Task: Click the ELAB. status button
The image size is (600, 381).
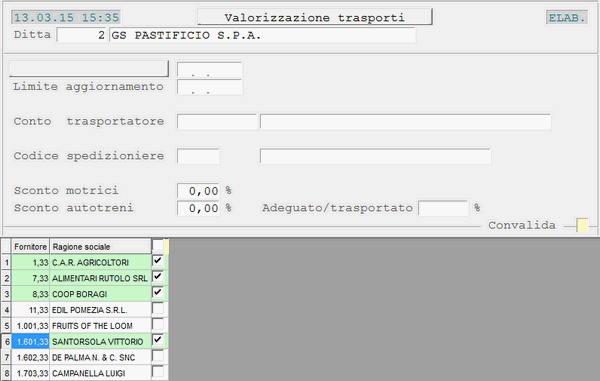Action: pyautogui.click(x=567, y=18)
